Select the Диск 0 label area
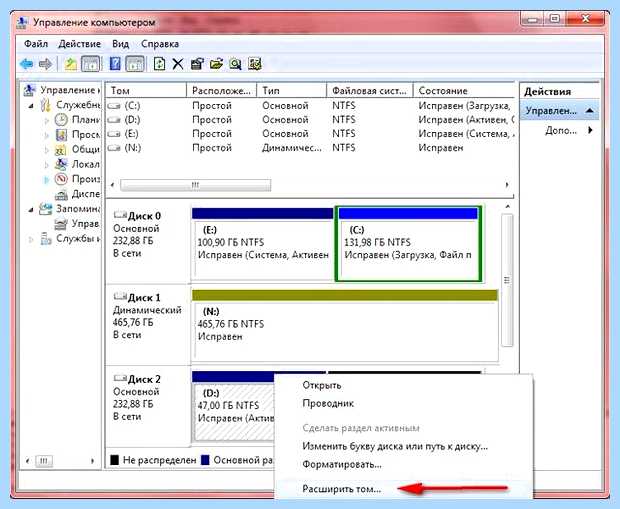 tap(148, 243)
